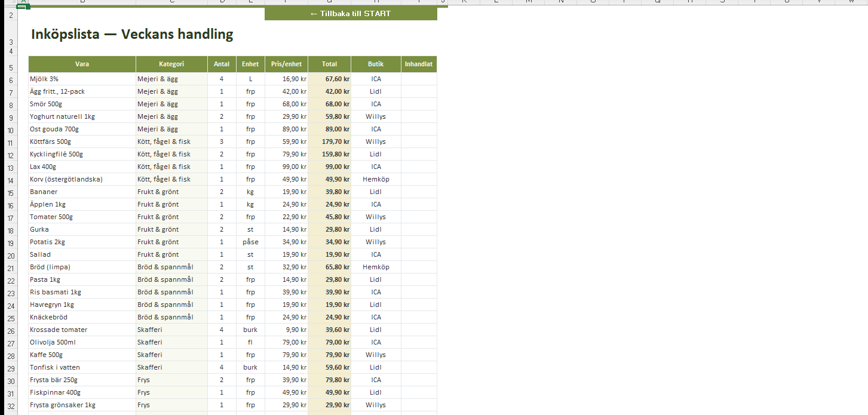
Task: Select the Olivolja 500ml cell
Action: tap(82, 342)
